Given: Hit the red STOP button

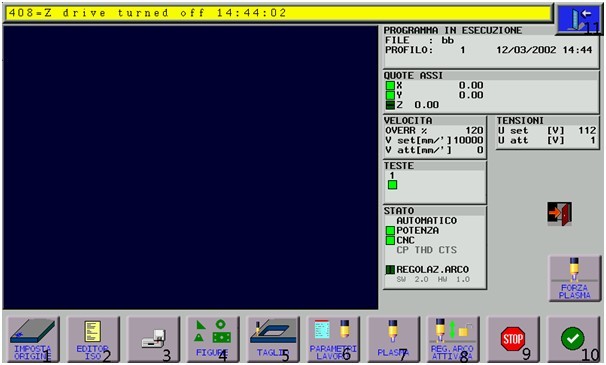Looking at the screenshot, I should (x=513, y=339).
